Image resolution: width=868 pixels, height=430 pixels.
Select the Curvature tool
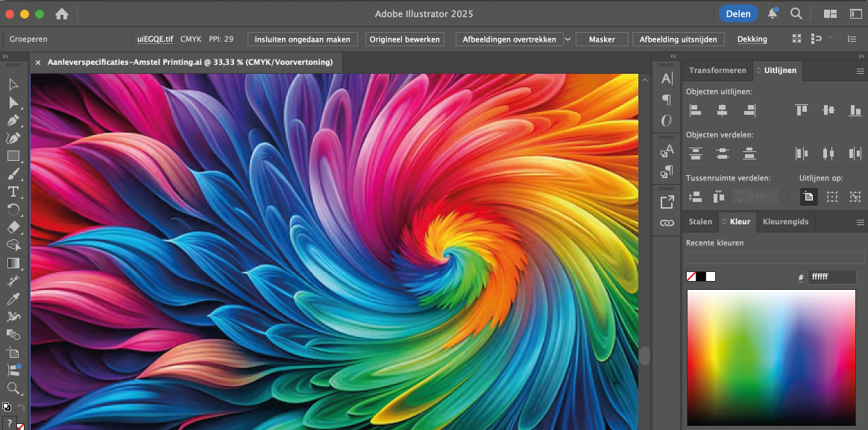click(14, 139)
